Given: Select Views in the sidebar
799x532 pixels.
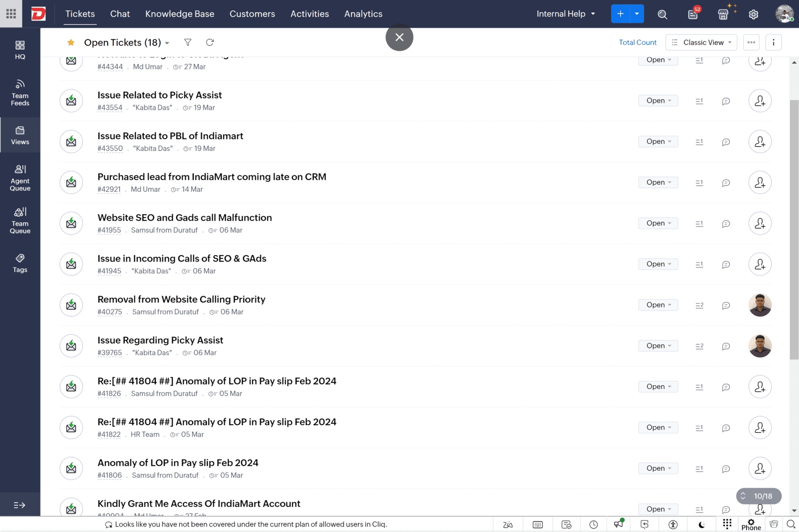Looking at the screenshot, I should coord(20,135).
